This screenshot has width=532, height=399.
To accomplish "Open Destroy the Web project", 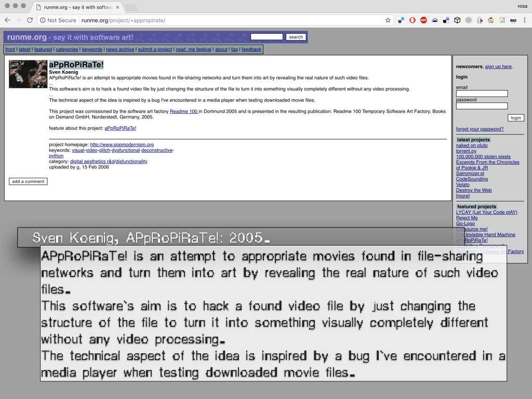I will coord(474,190).
